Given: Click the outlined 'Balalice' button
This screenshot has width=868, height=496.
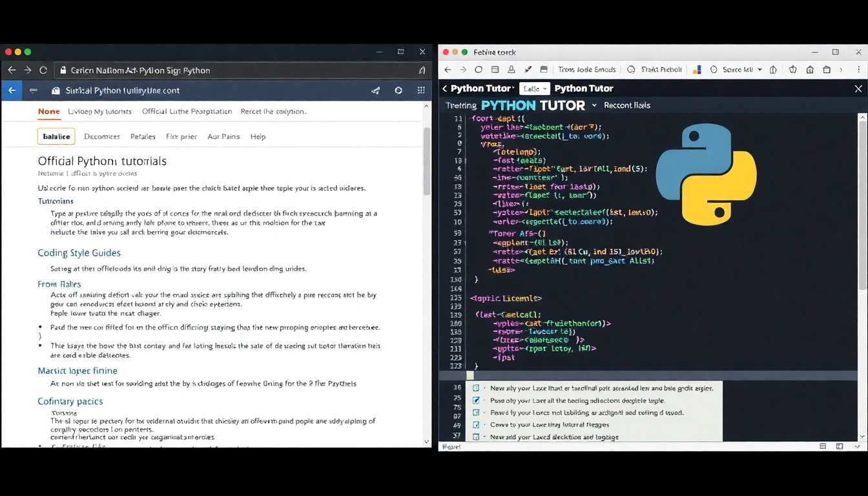Looking at the screenshot, I should click(56, 136).
